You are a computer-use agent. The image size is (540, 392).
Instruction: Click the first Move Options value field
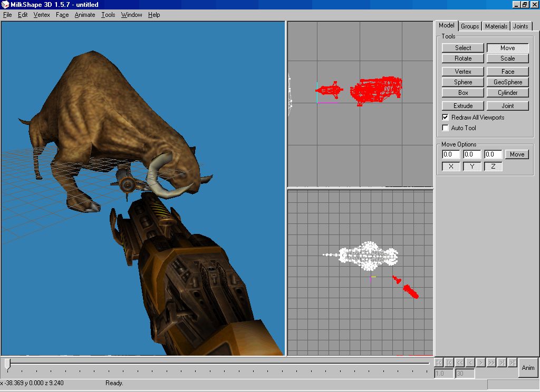(451, 154)
